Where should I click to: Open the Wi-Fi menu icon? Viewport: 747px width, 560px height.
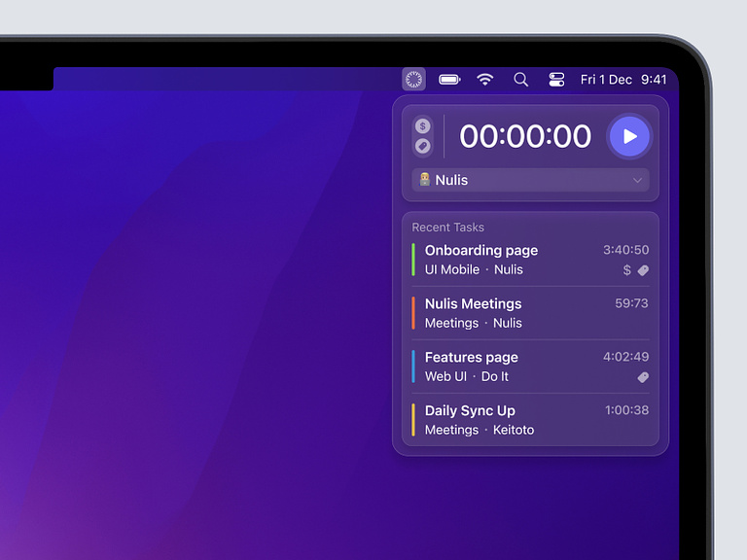pyautogui.click(x=485, y=80)
